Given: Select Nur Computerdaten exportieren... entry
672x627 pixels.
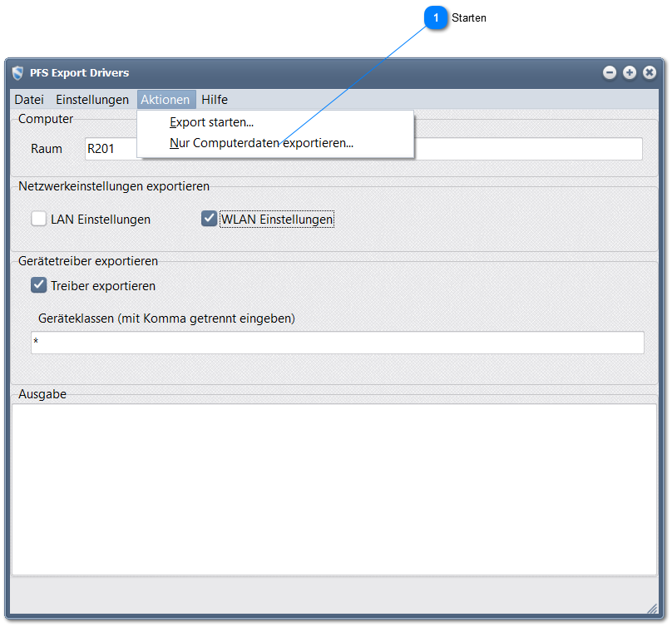Looking at the screenshot, I should pyautogui.click(x=261, y=143).
